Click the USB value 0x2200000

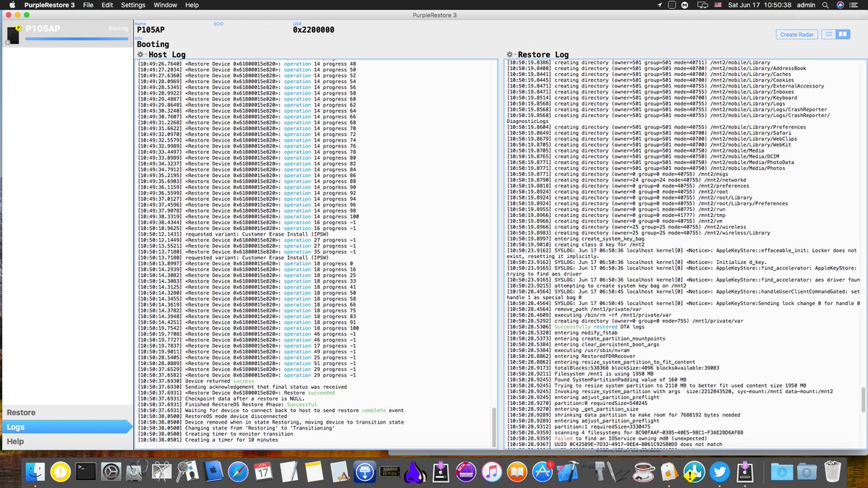313,30
